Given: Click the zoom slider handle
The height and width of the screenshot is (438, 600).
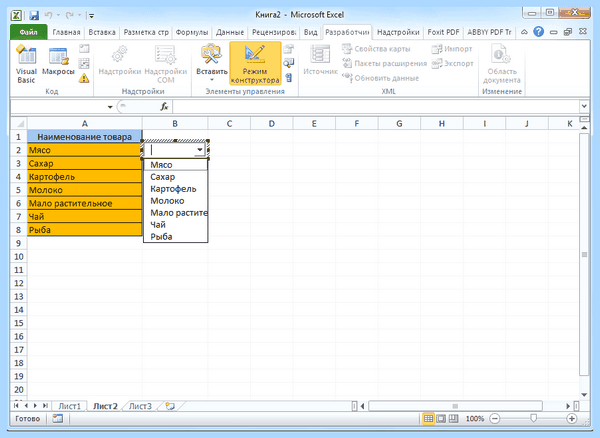Looking at the screenshot, I should coord(533,418).
